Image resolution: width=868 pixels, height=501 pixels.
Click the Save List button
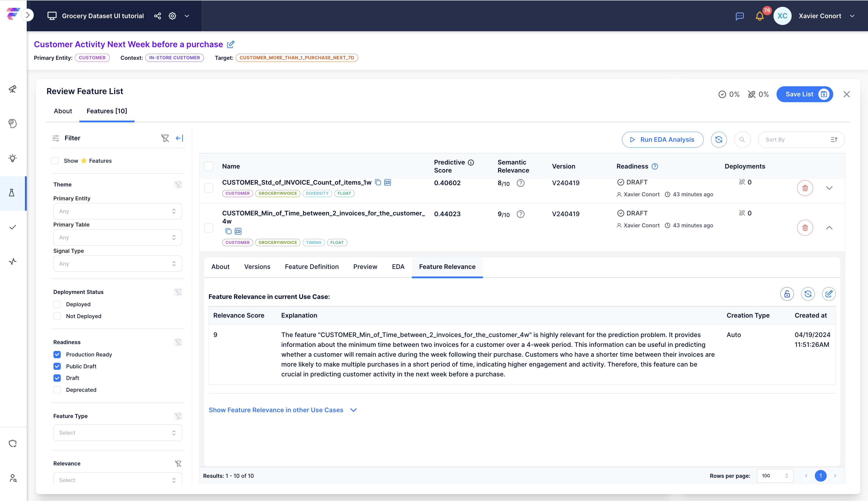pyautogui.click(x=804, y=94)
